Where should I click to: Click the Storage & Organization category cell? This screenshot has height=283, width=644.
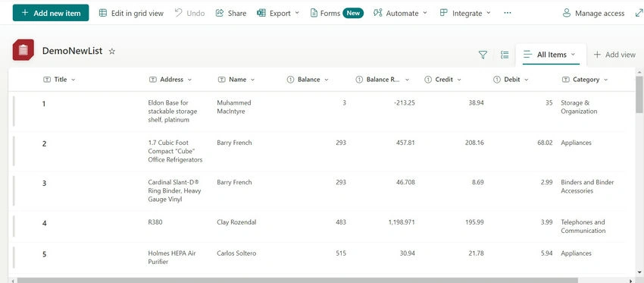(x=579, y=107)
